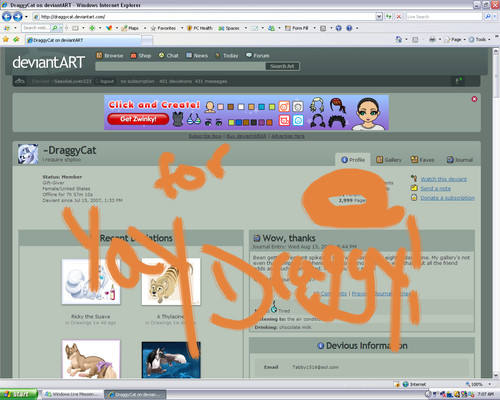The height and width of the screenshot is (400, 500).
Task: Switch to the Profile tab
Action: click(353, 160)
